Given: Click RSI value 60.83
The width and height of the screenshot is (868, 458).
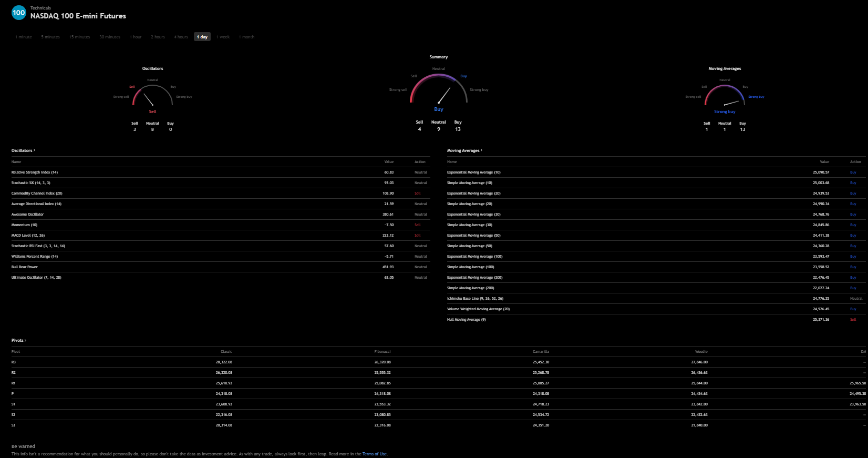Looking at the screenshot, I should pos(389,172).
